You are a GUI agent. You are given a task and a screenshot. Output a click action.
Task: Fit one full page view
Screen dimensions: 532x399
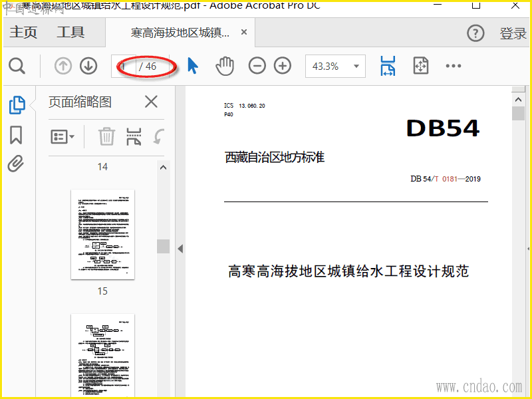coord(421,66)
